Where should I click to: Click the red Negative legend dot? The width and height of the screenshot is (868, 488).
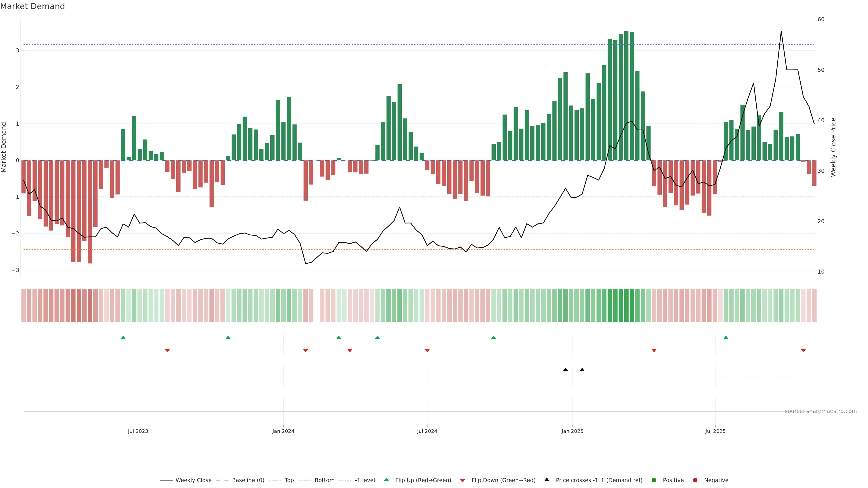point(695,480)
